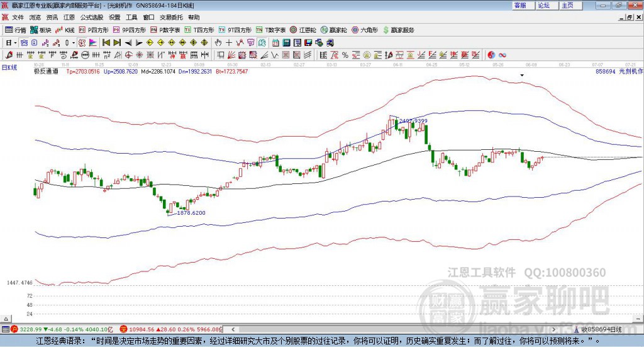The width and height of the screenshot is (644, 347).
Task: Click the Dn=1992.2631 value
Action: pyautogui.click(x=196, y=72)
